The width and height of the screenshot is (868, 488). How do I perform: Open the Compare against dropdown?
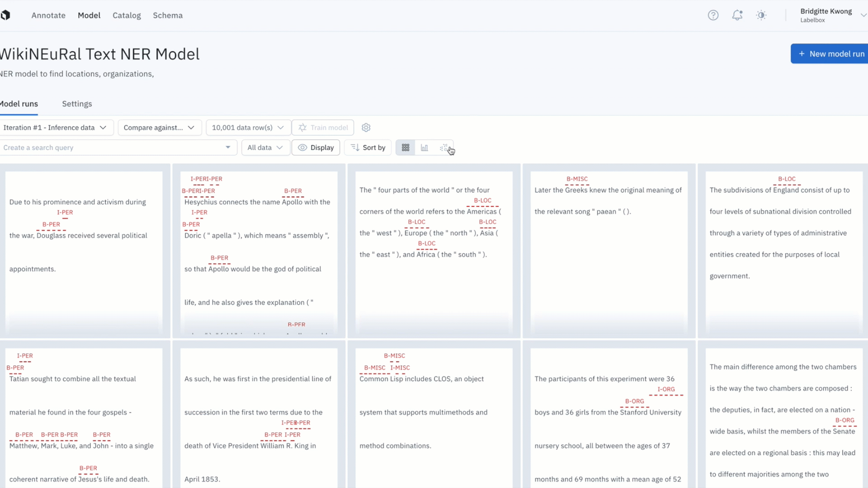(159, 128)
